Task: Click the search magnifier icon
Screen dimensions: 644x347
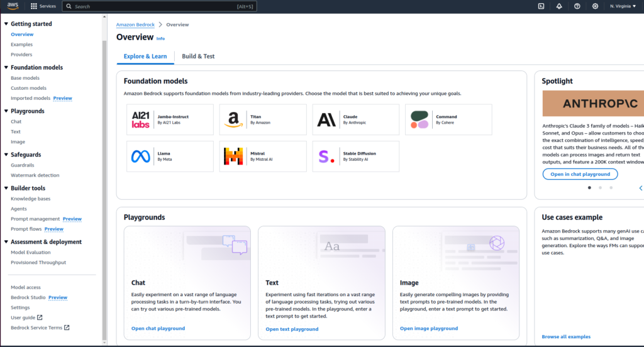Action: tap(69, 6)
